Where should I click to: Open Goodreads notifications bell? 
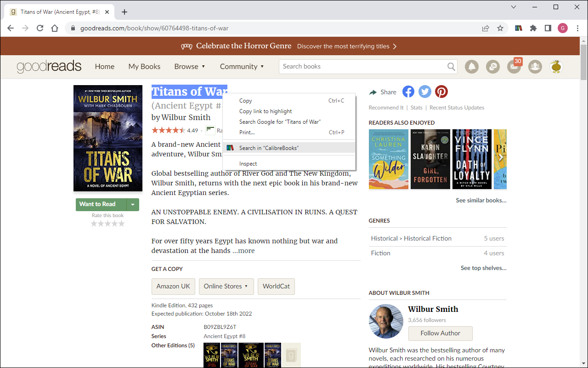click(x=472, y=67)
